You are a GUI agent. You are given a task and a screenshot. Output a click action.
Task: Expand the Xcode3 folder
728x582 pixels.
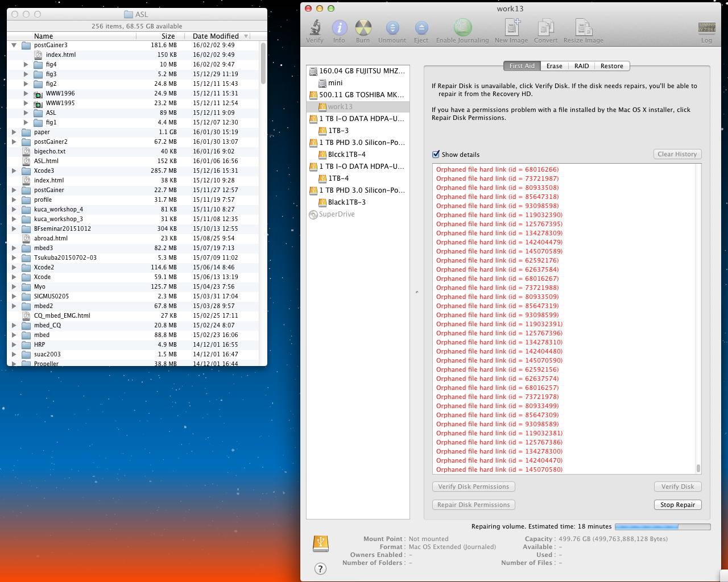[x=14, y=171]
